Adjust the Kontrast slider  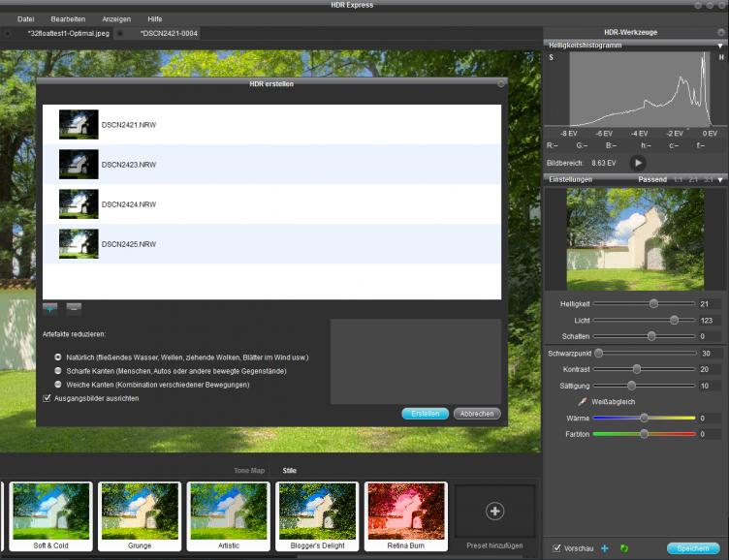(637, 369)
